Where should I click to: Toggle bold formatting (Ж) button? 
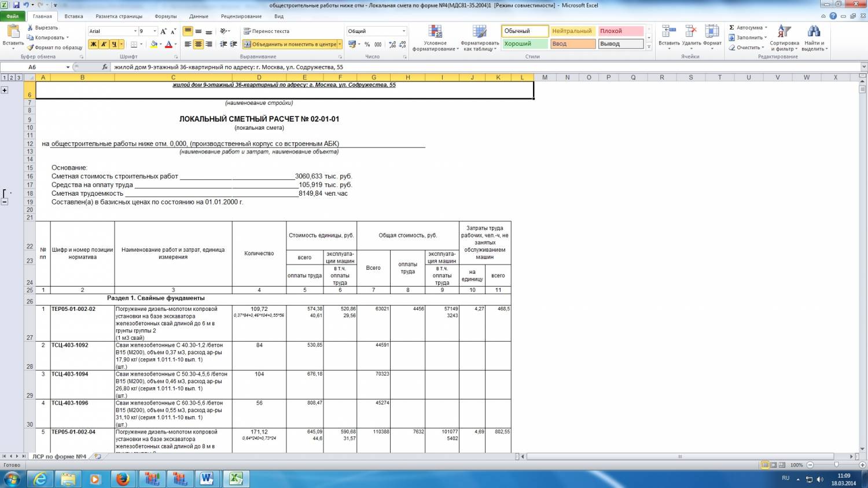pos(93,44)
